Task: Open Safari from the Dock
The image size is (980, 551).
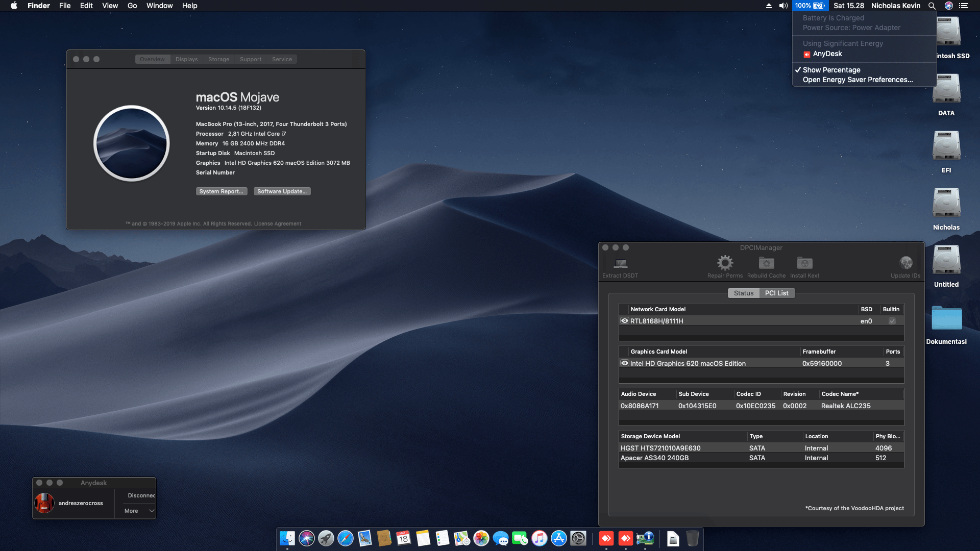Action: (345, 539)
